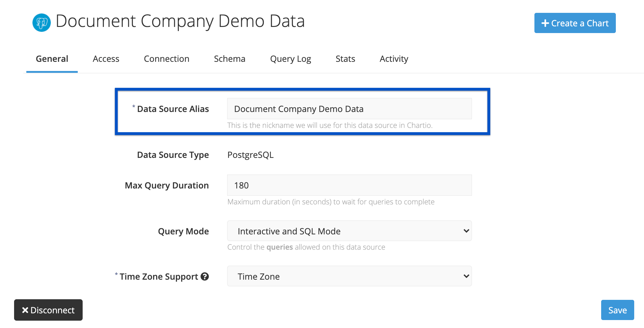Click the Max Query Duration label
This screenshot has width=644, height=328.
167,185
